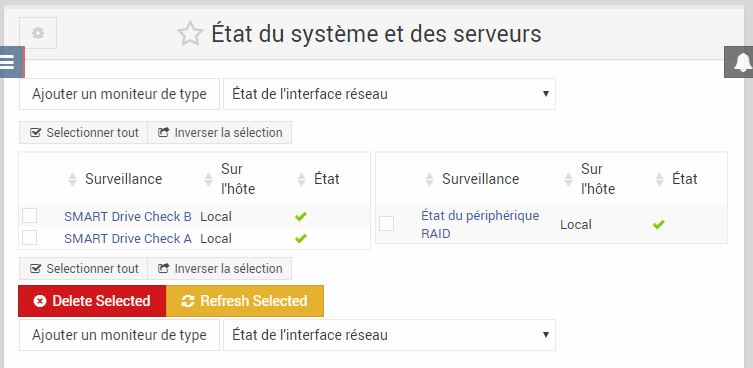Click sort arrows beside right Sur l'hôte header
The width and height of the screenshot is (753, 368).
(x=568, y=180)
